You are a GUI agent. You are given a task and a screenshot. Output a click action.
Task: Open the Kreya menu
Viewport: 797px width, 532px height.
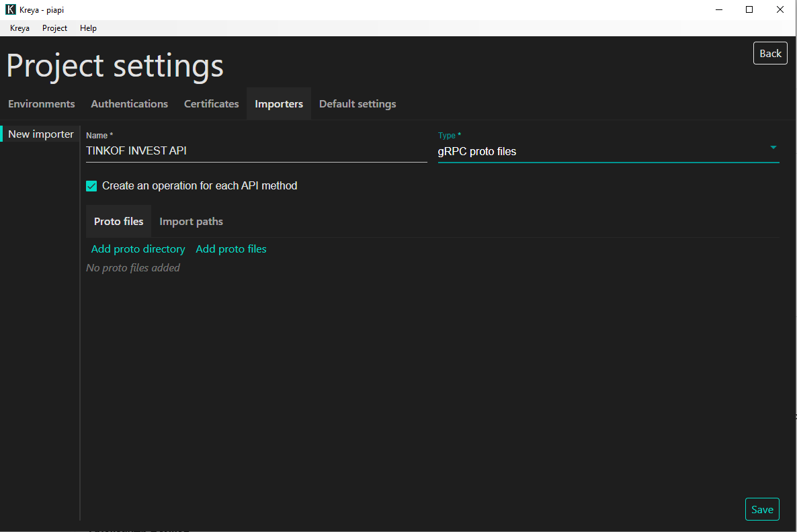click(x=19, y=28)
